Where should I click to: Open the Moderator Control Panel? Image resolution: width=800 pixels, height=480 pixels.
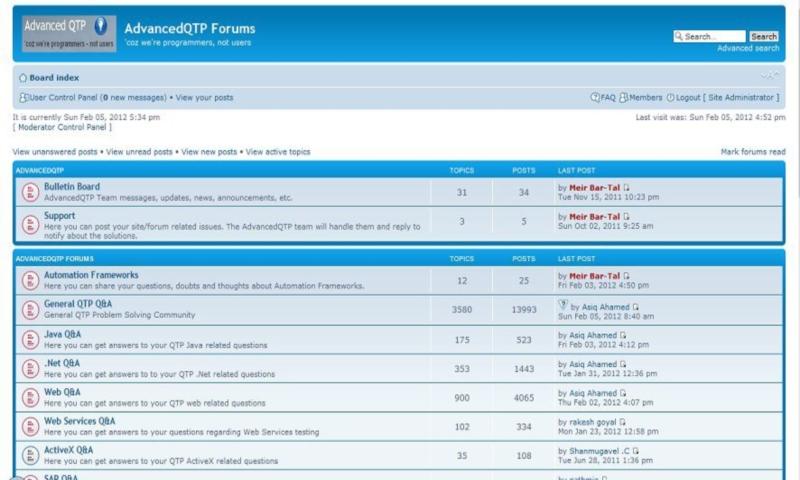tap(62, 127)
